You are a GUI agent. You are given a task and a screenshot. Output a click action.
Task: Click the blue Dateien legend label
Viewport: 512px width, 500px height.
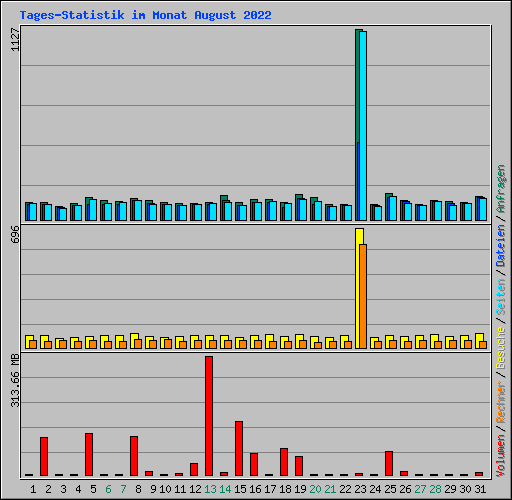click(x=500, y=246)
